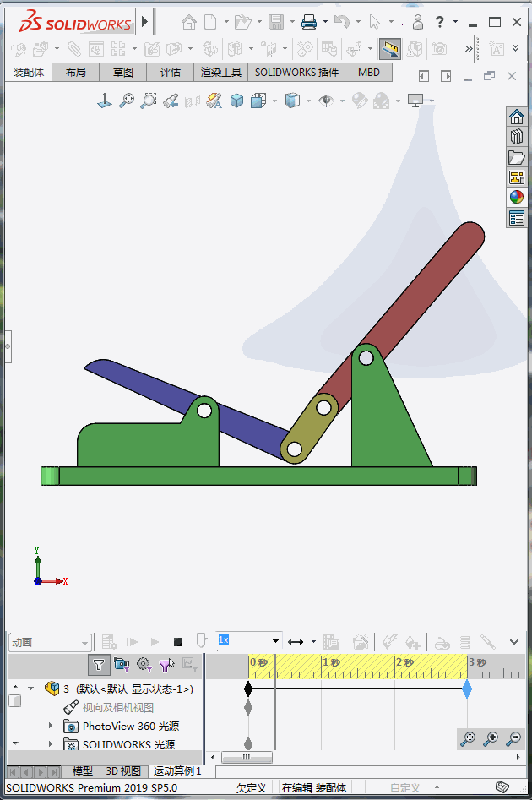Open the 动画 study type dropdown
Viewport: 532px width, 800px height.
[x=50, y=642]
